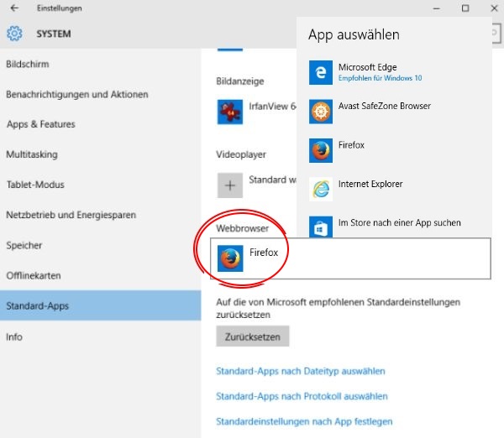Choose the Avast SafeZone Browser icon
Screen dimensions: 504x438
[x=321, y=112]
